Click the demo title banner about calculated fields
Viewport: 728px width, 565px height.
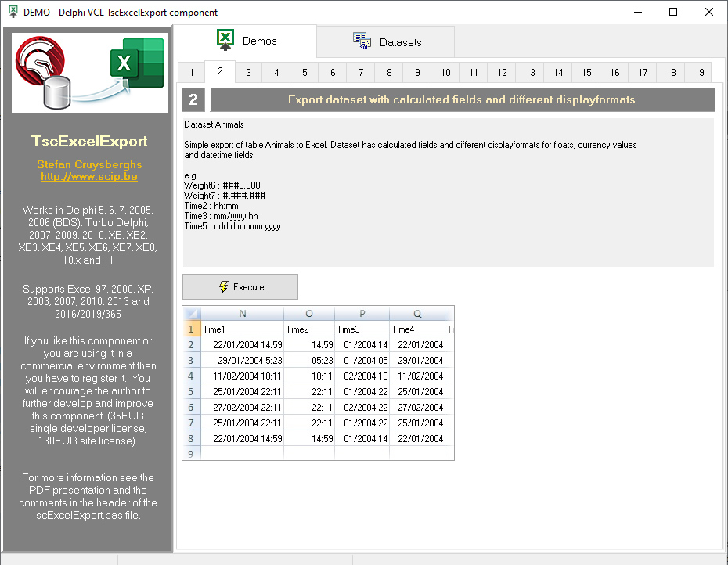pyautogui.click(x=463, y=100)
